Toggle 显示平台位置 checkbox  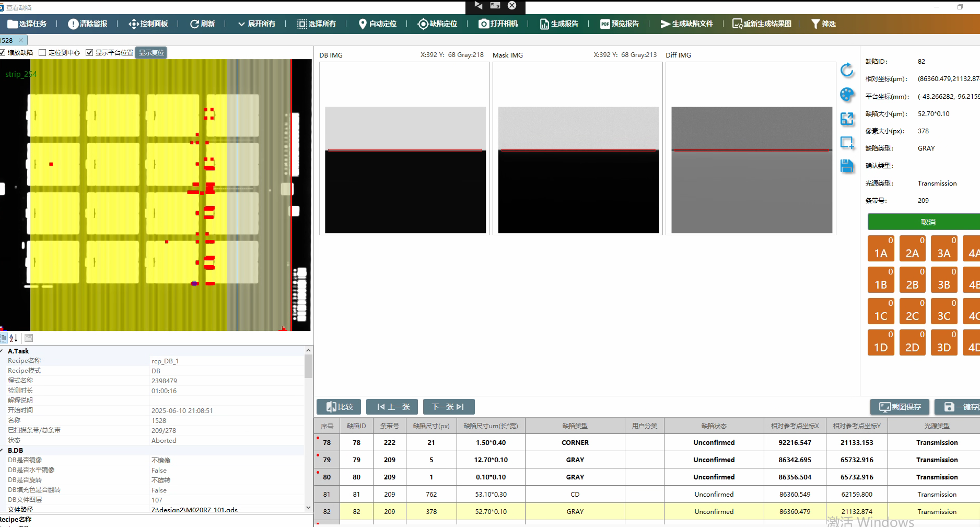pyautogui.click(x=89, y=53)
